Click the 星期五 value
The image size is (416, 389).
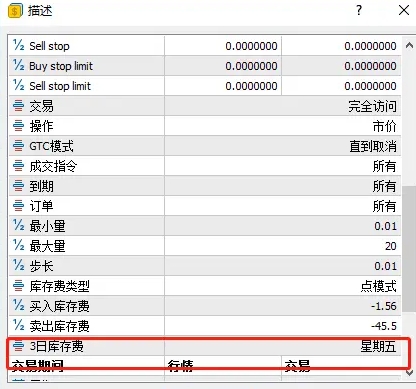pos(379,346)
